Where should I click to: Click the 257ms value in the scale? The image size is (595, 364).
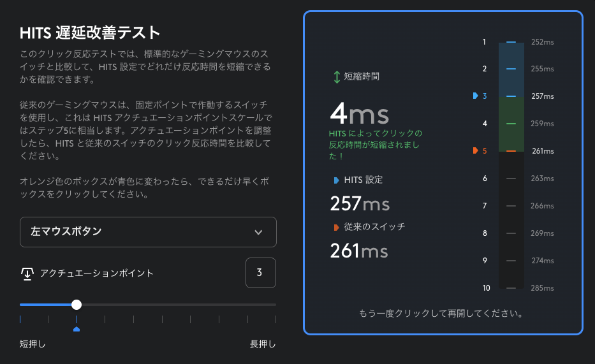[542, 96]
